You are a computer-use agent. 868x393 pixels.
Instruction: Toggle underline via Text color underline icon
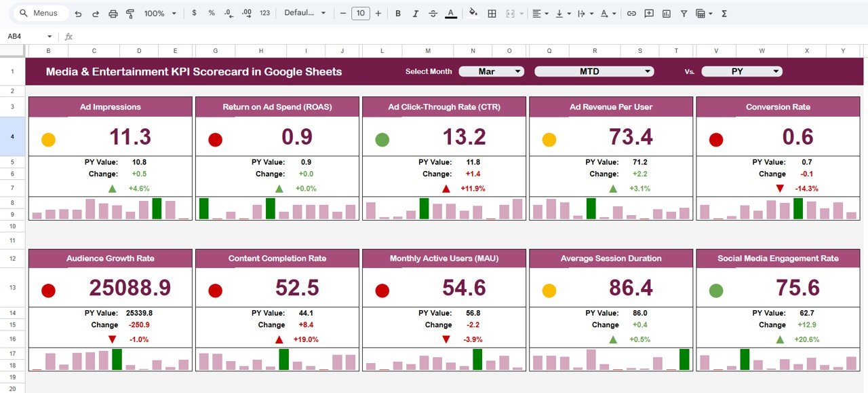pos(452,13)
